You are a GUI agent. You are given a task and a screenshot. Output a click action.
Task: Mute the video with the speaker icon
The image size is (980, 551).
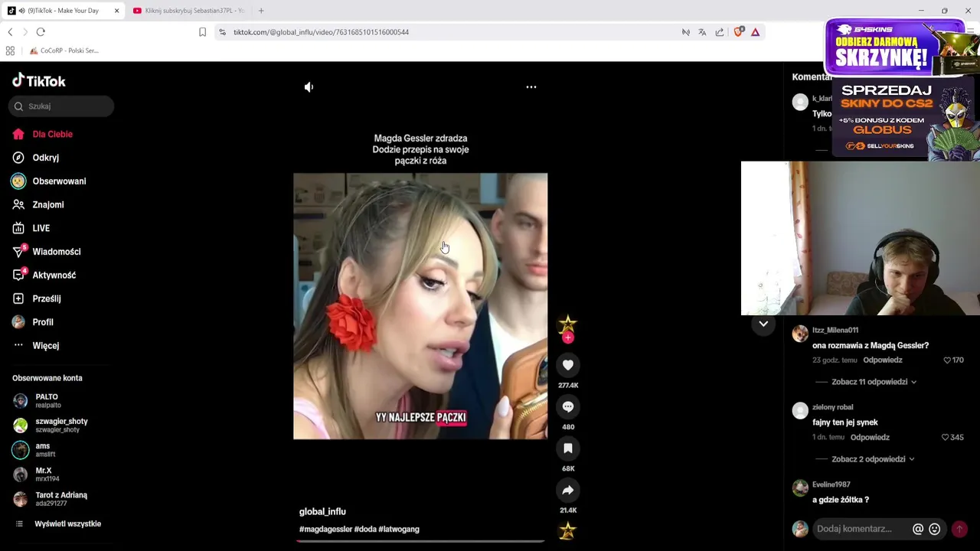click(x=309, y=87)
